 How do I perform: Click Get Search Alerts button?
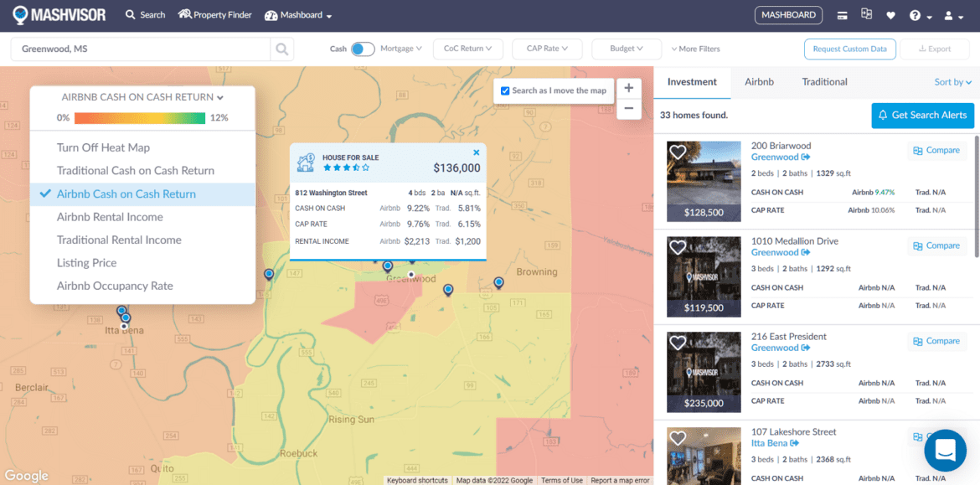click(x=922, y=115)
